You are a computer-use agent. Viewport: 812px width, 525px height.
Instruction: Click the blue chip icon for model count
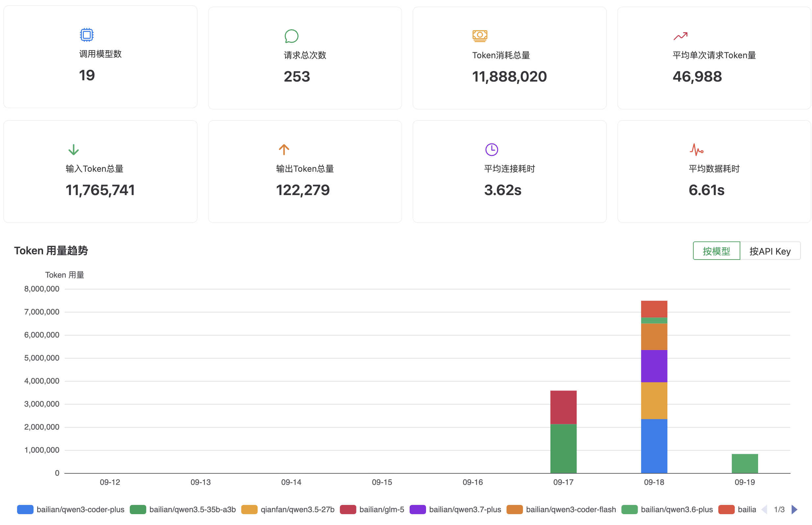coord(86,35)
